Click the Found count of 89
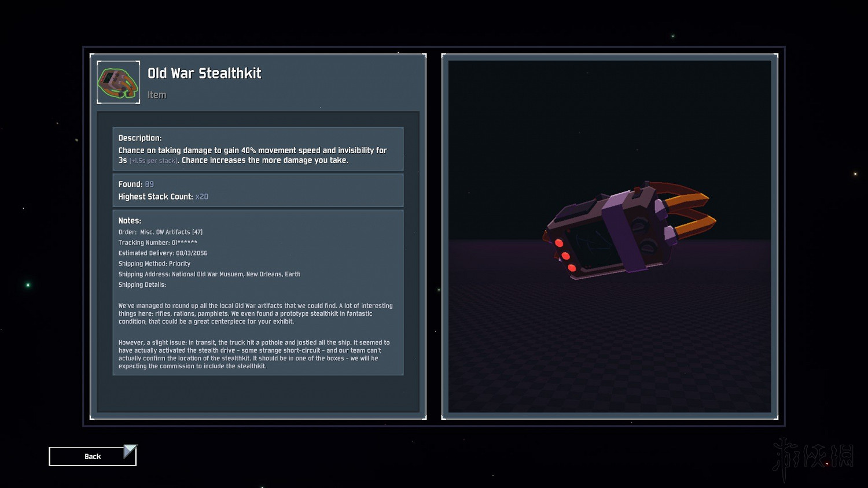868x488 pixels. tap(149, 184)
